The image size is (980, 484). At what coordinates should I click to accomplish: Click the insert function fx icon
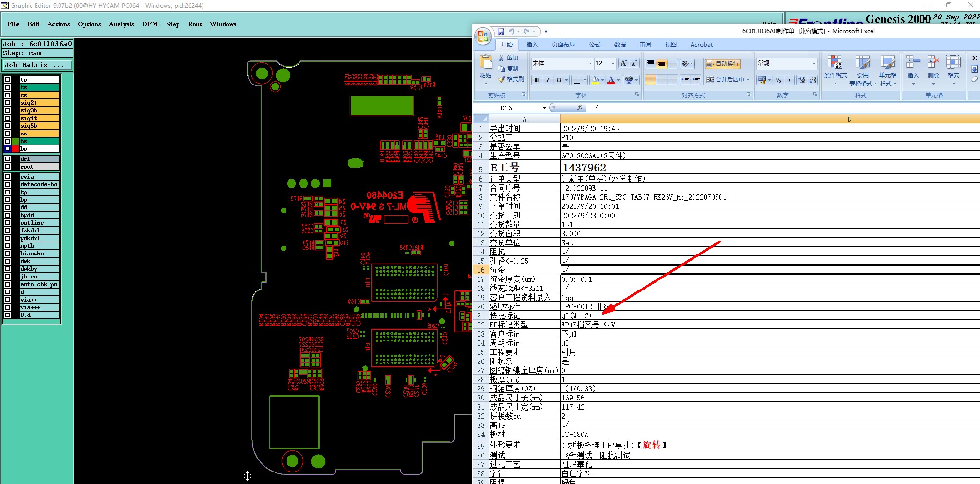click(x=580, y=108)
